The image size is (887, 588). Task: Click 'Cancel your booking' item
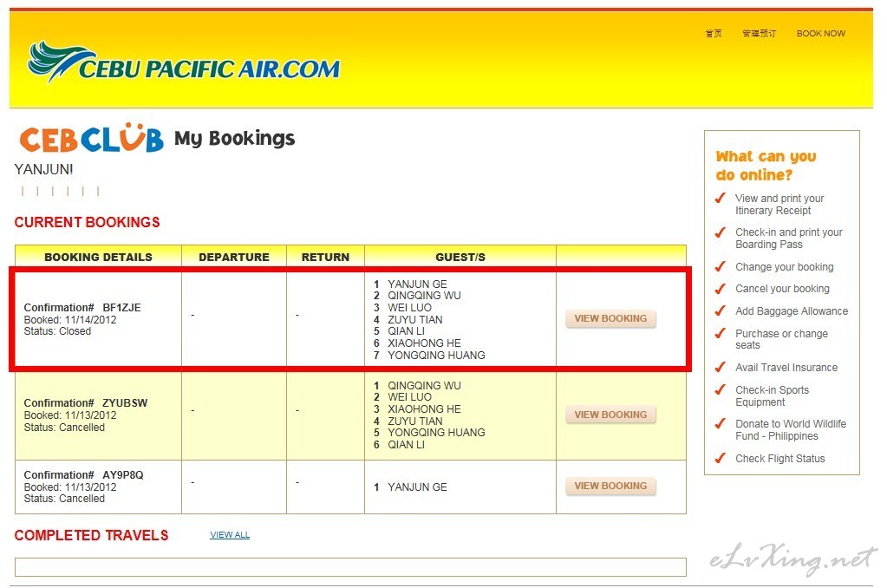782,289
